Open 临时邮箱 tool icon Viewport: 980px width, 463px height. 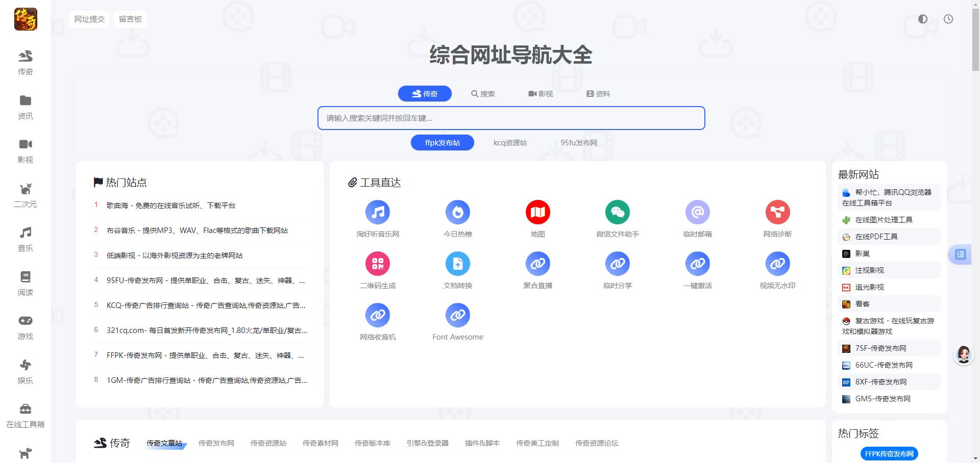coord(698,212)
